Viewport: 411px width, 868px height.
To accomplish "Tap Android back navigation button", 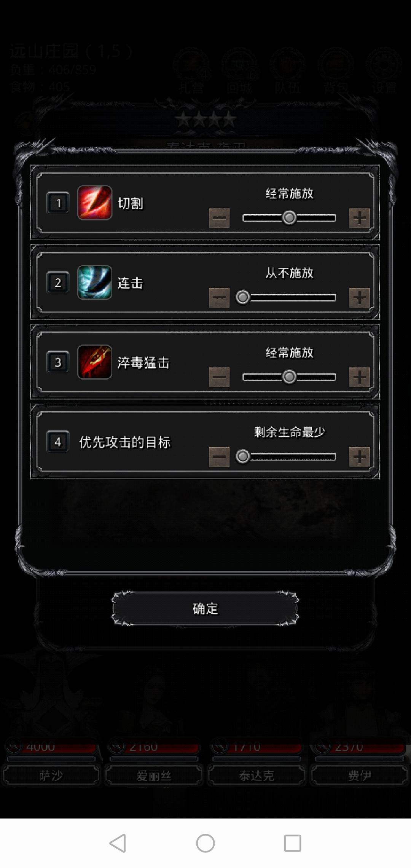I will tap(118, 843).
